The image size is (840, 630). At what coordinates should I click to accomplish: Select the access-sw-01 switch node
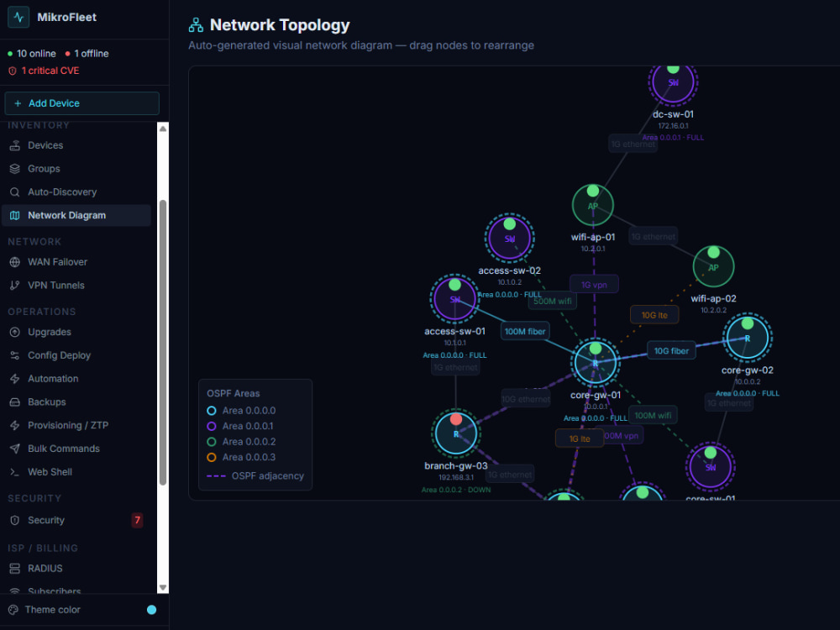coord(454,299)
